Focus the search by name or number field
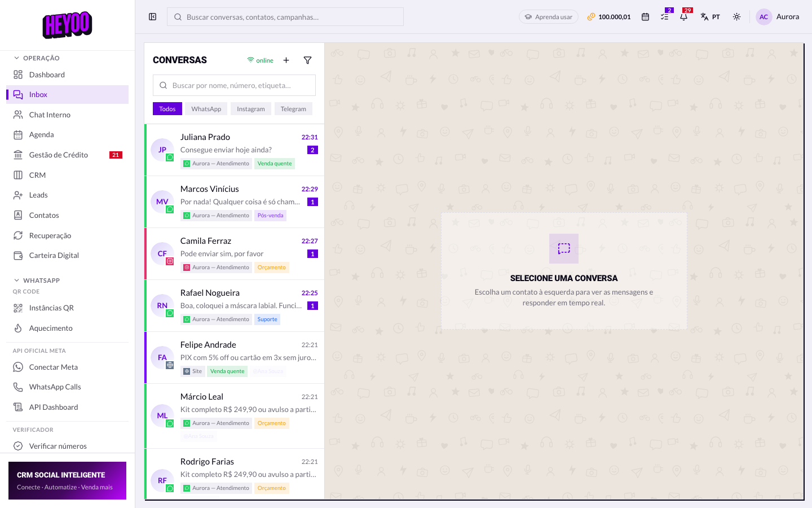The height and width of the screenshot is (508, 812). (x=234, y=85)
